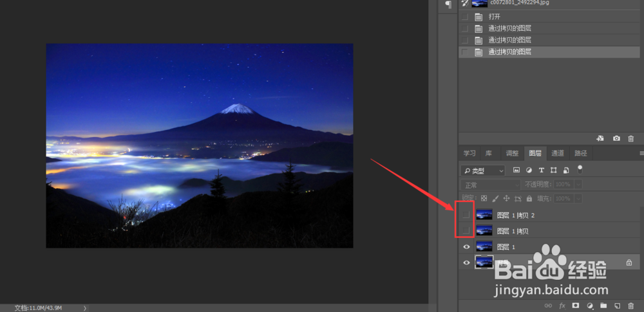Viewport: 644px width, 312px height.
Task: Filter layers by pixel layers
Action: pos(516,170)
